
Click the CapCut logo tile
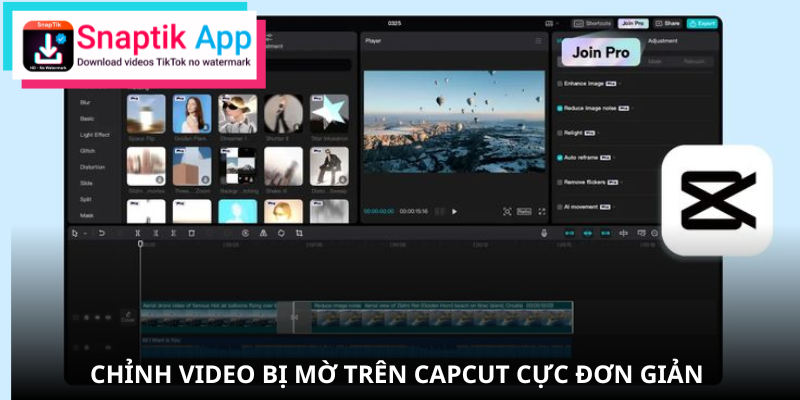tap(717, 201)
